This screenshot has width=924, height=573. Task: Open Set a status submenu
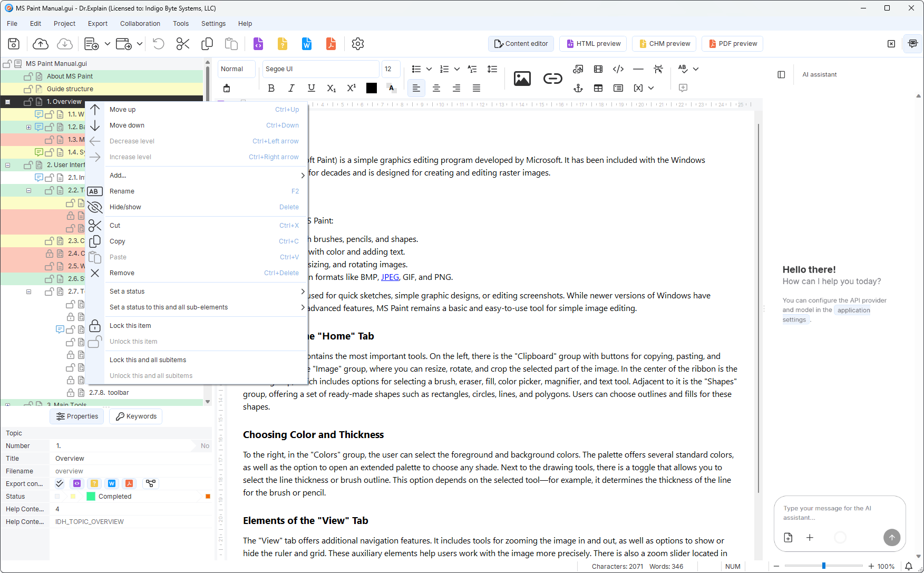click(196, 292)
